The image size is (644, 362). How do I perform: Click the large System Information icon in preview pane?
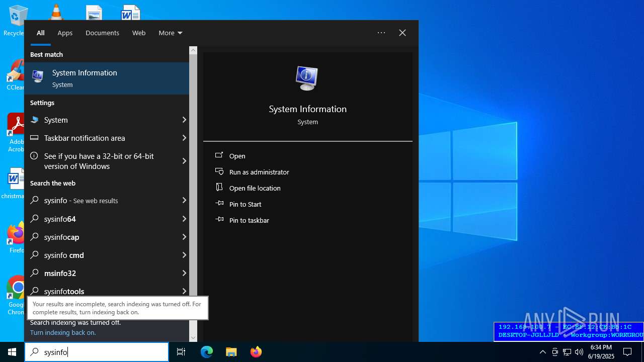point(307,78)
